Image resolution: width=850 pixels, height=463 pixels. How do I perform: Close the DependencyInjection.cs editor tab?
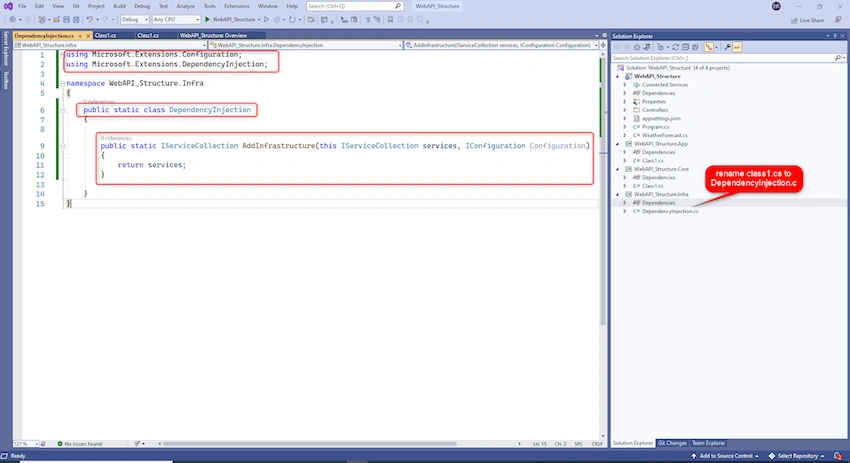[88, 36]
